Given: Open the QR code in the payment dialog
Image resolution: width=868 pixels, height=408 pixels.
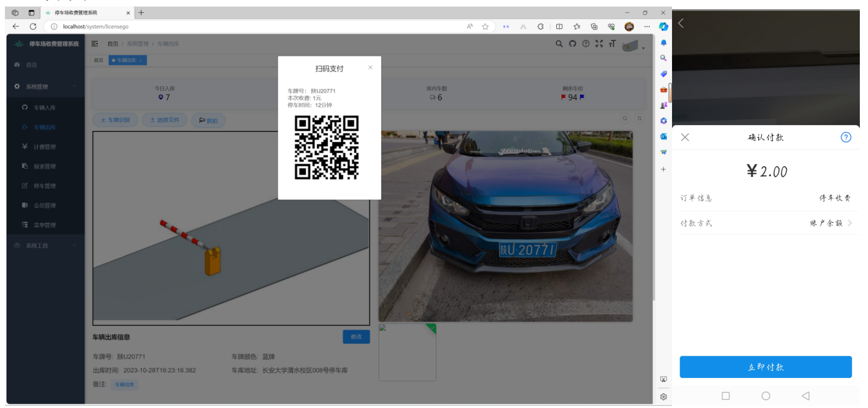Looking at the screenshot, I should tap(326, 147).
